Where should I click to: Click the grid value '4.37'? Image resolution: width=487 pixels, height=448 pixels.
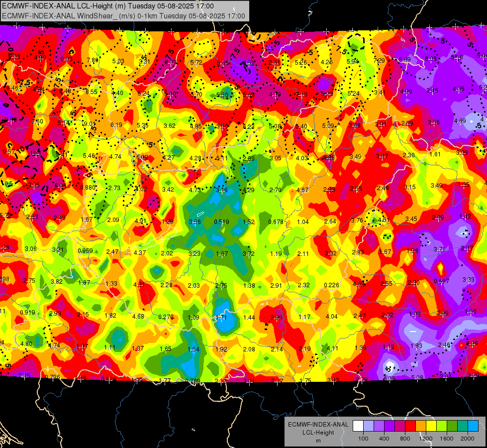coord(140,253)
